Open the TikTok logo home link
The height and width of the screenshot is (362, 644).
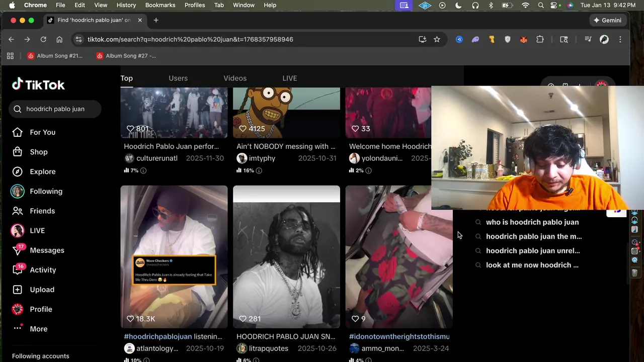point(38,84)
